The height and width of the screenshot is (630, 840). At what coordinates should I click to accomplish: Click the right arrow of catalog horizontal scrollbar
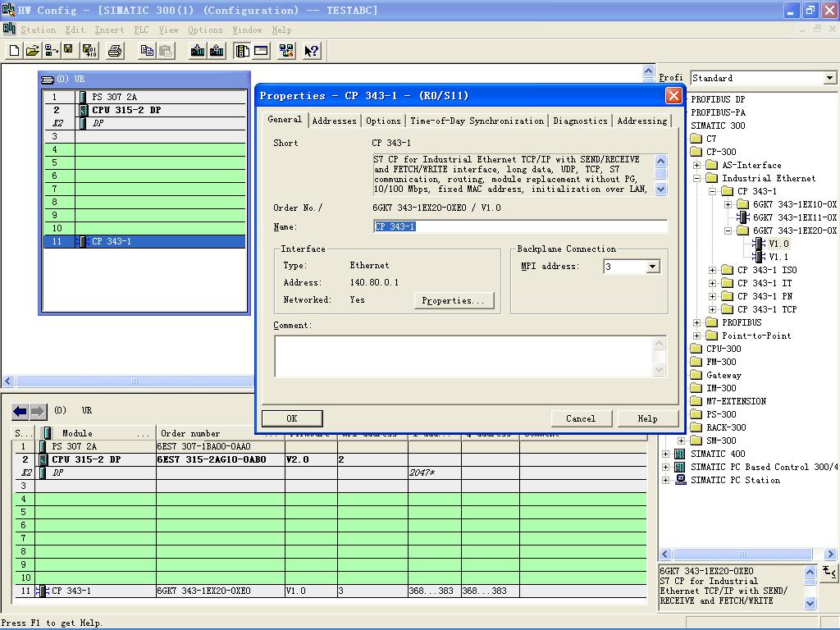coord(830,555)
